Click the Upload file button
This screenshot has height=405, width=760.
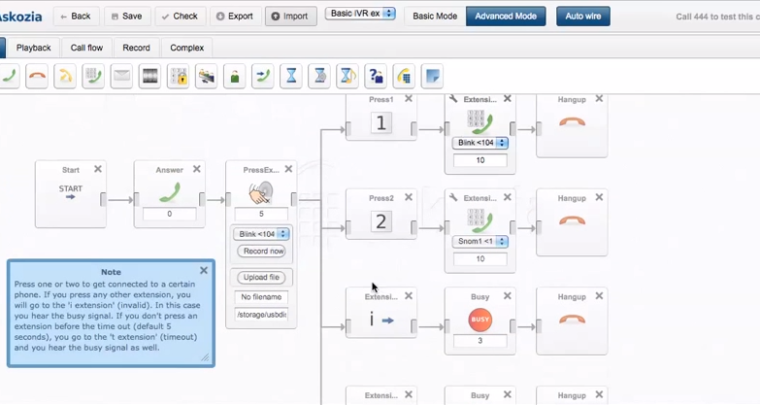pyautogui.click(x=261, y=277)
